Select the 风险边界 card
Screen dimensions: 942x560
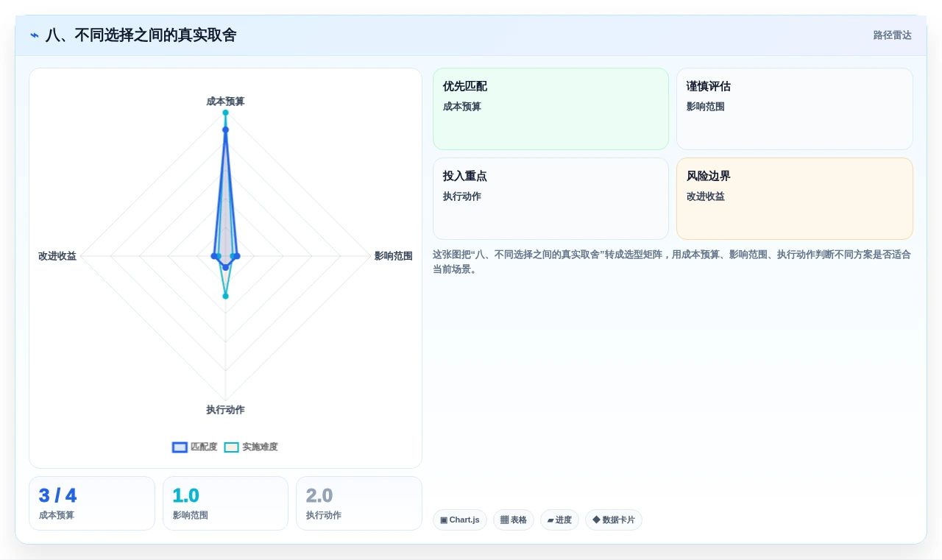[x=795, y=199]
